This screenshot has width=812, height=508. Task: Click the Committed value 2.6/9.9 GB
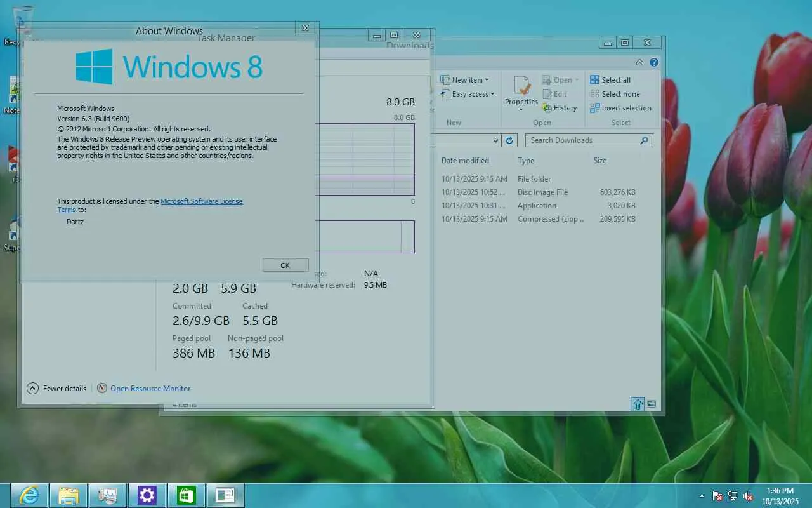pos(201,321)
